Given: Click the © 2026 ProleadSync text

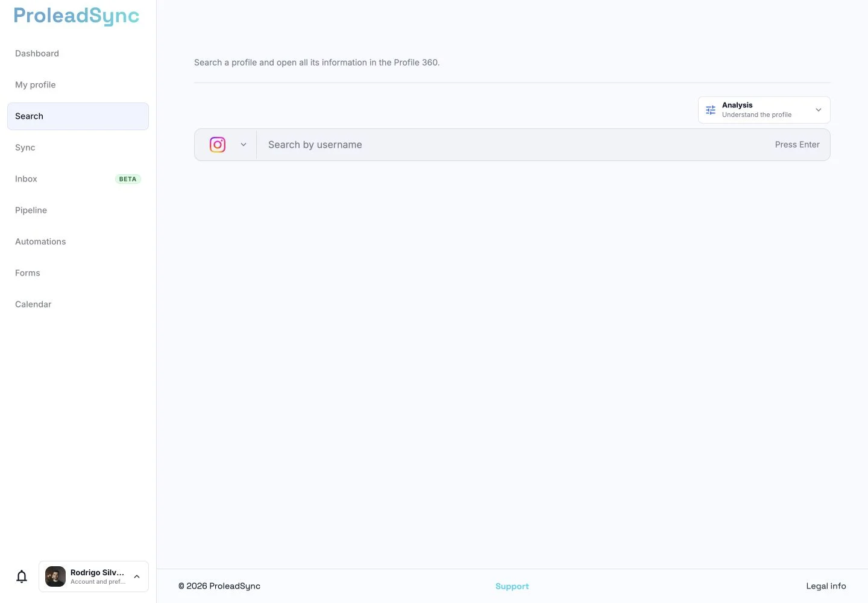Looking at the screenshot, I should pos(219,586).
